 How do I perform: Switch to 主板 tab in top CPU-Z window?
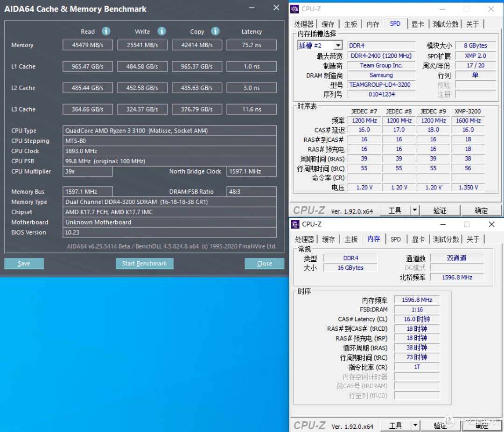click(350, 24)
